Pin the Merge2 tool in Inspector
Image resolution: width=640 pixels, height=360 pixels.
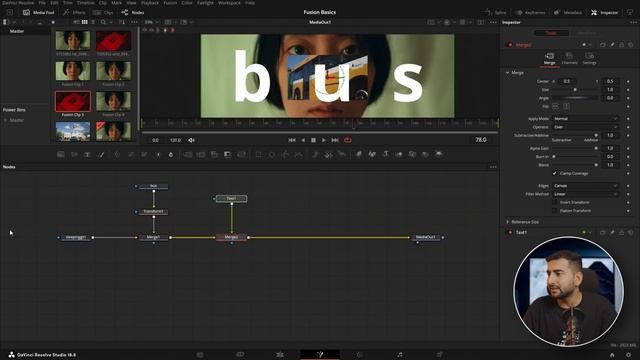pyautogui.click(x=612, y=44)
